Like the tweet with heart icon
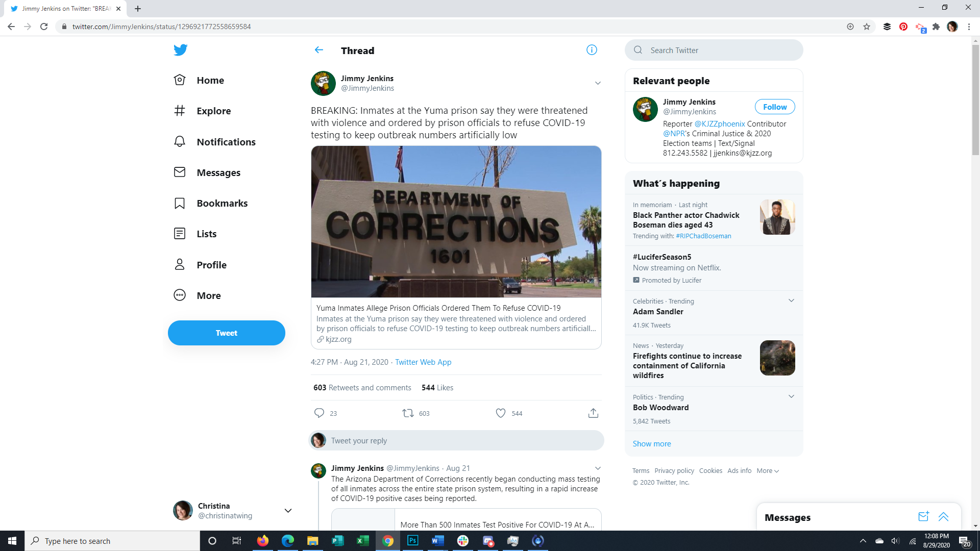The image size is (980, 551). pos(501,413)
